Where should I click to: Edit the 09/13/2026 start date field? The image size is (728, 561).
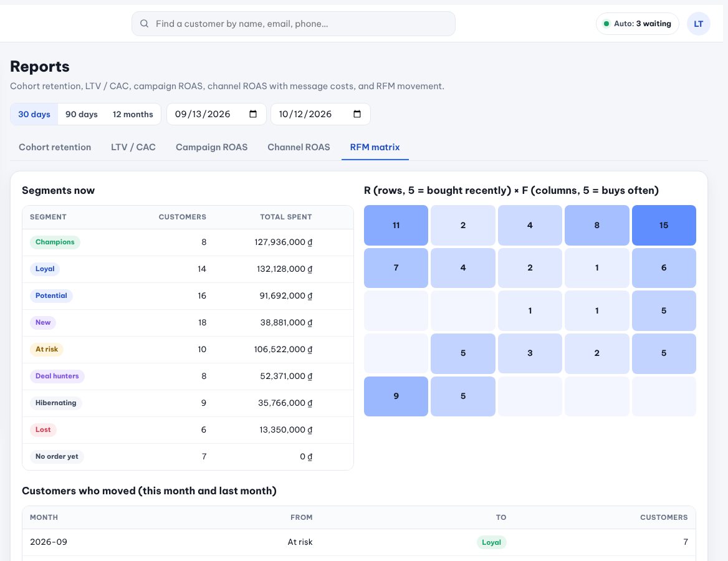click(216, 114)
